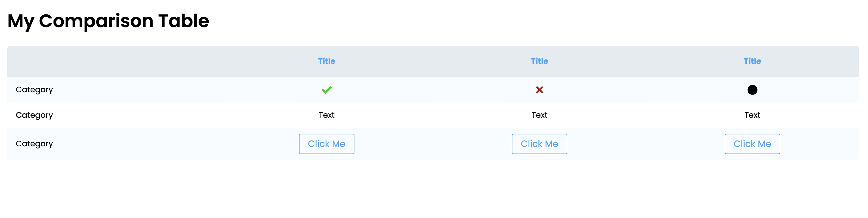Click the red X icon
Viewport: 868px width, 218px height.
click(x=539, y=90)
